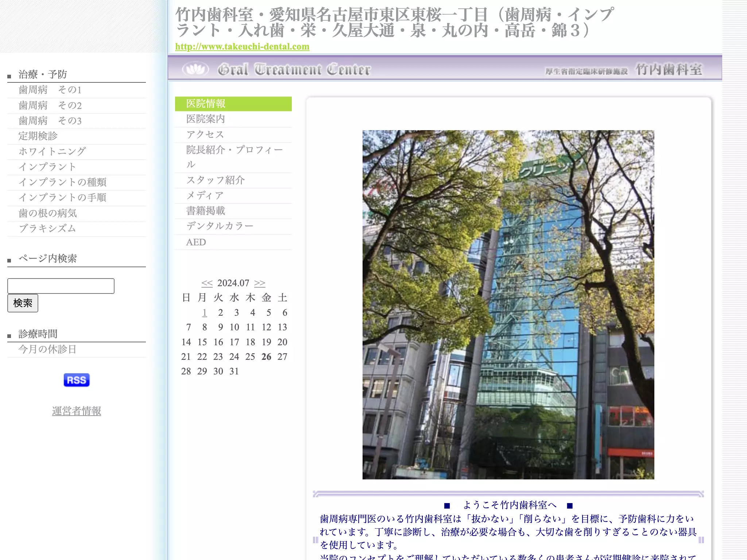Image resolution: width=747 pixels, height=560 pixels.
Task: Focus the page search text field
Action: (x=61, y=286)
